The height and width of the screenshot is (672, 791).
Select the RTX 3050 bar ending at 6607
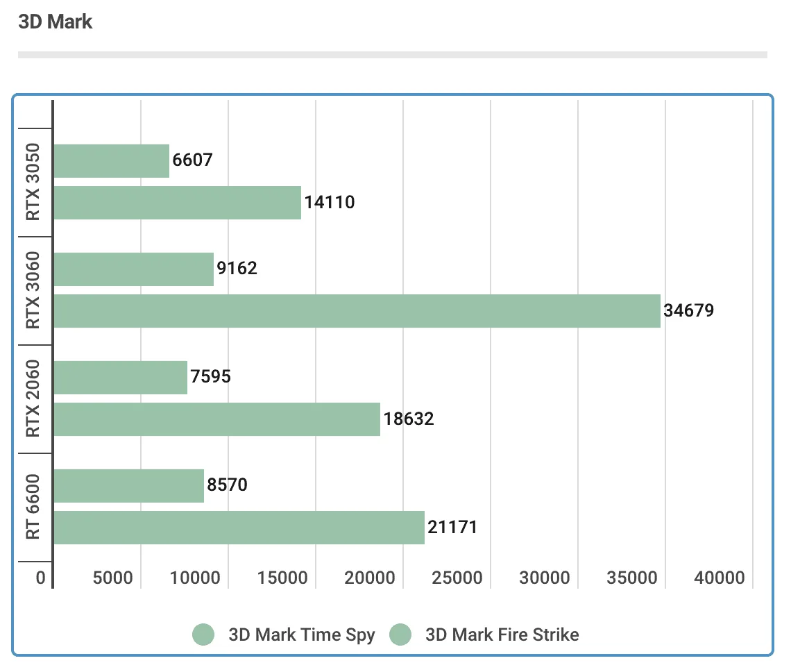[x=112, y=161]
